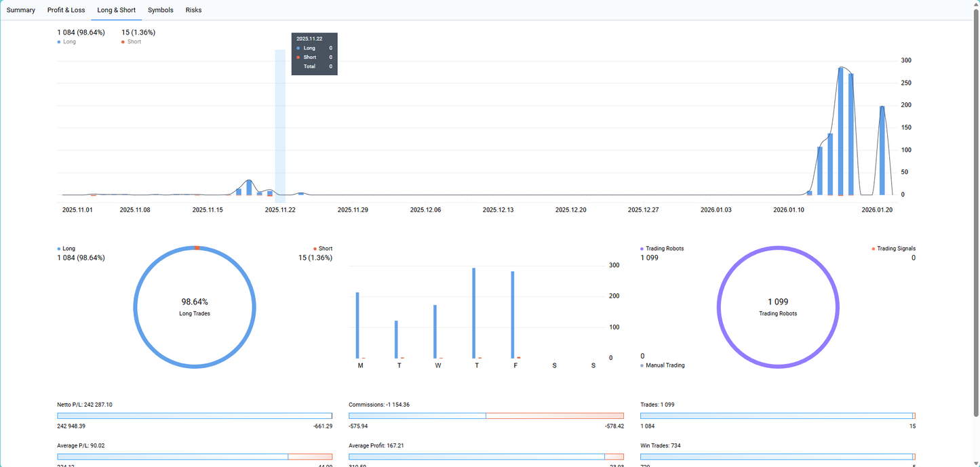Click the blue Long dot in the top legend

[58, 41]
